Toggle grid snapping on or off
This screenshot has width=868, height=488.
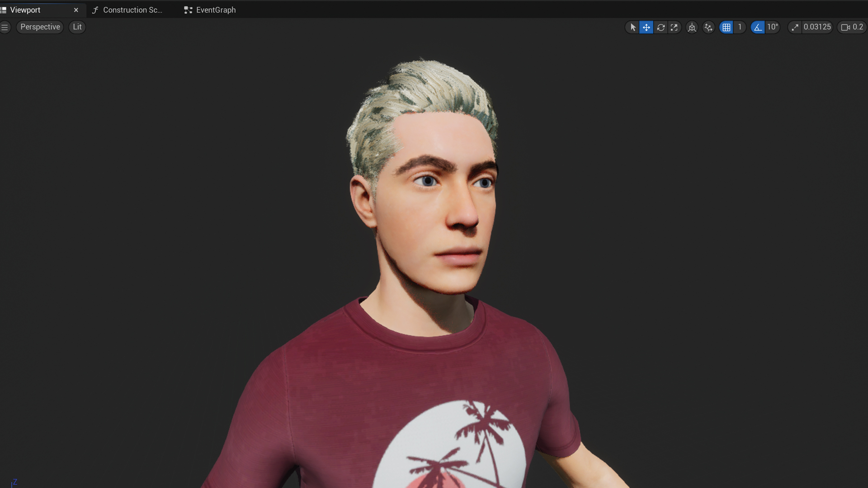point(726,27)
